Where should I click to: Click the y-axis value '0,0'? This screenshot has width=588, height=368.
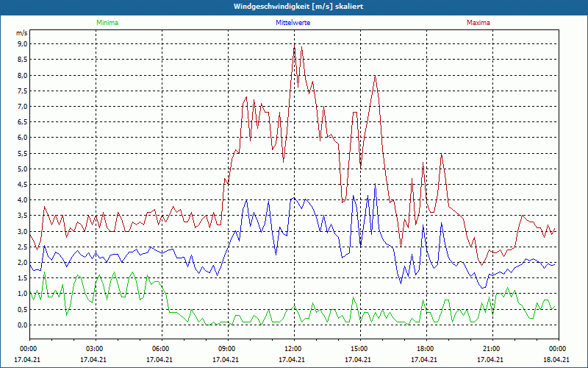point(23,325)
